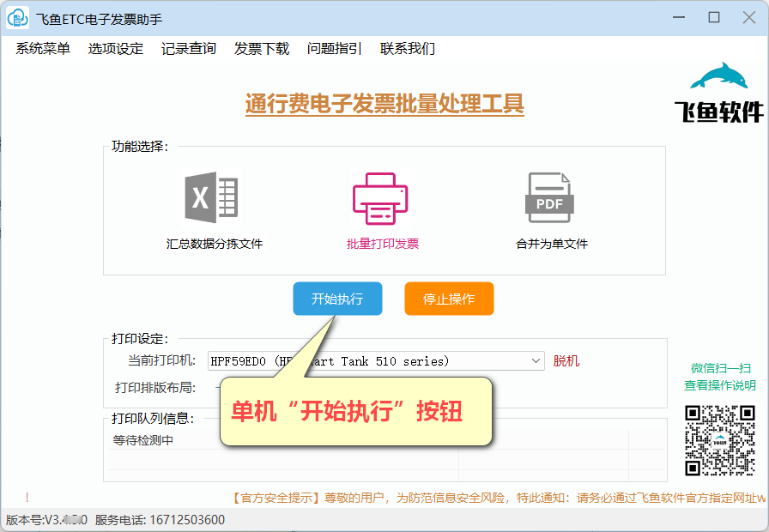Click the app icon in title bar

click(17, 17)
